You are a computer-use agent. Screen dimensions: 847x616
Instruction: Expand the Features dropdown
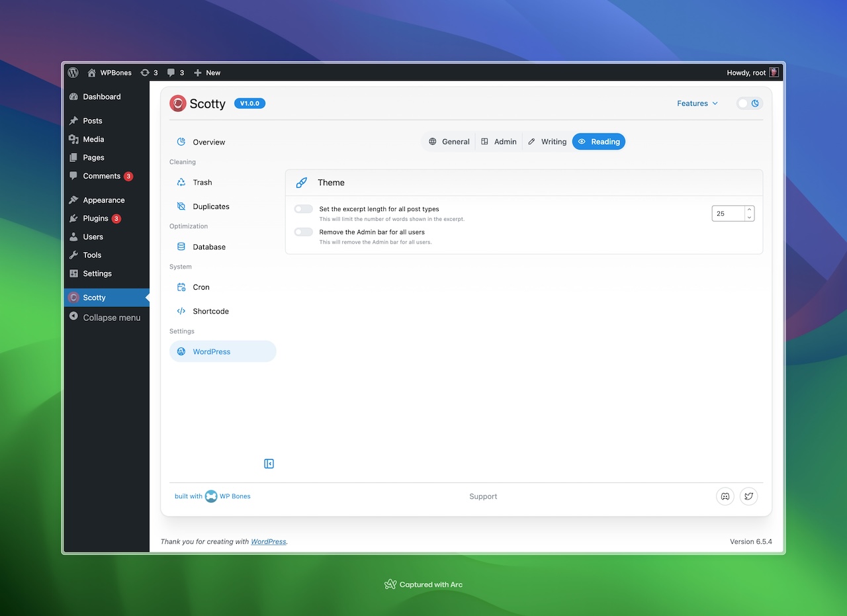(x=697, y=103)
